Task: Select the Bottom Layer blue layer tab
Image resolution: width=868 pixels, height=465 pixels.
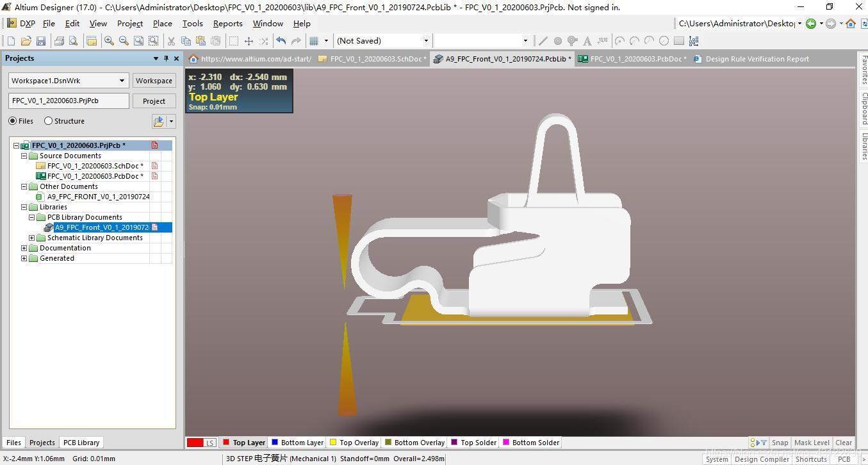Action: (x=297, y=443)
